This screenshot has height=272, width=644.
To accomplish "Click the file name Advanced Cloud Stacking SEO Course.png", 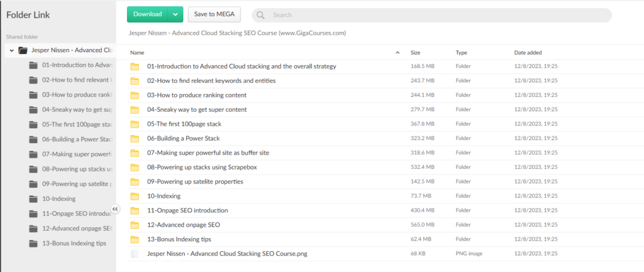I will point(227,254).
